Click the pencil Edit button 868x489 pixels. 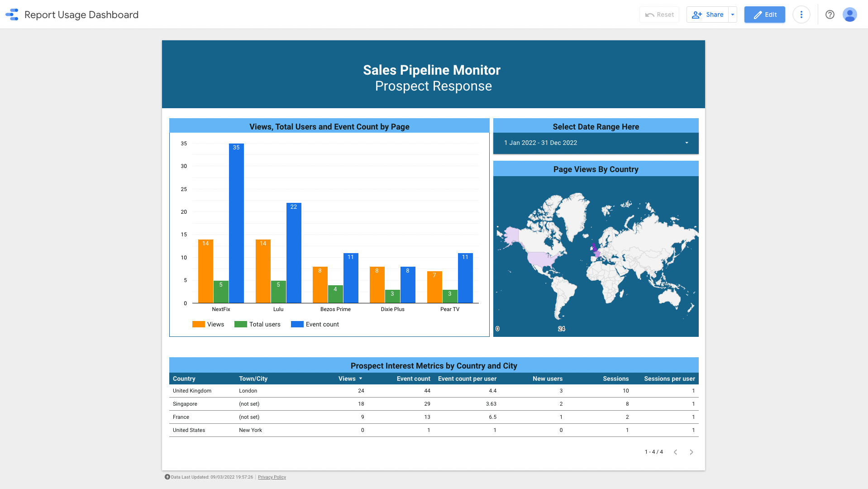(764, 14)
